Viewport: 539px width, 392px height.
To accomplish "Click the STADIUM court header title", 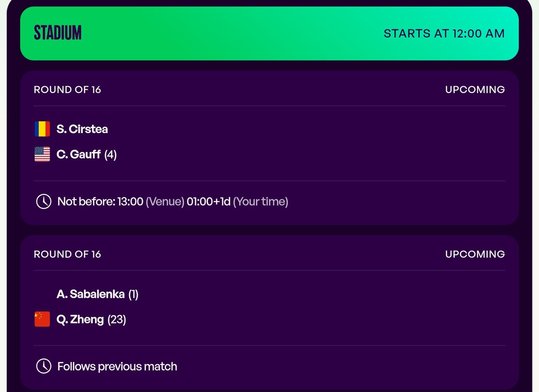I will click(x=58, y=33).
